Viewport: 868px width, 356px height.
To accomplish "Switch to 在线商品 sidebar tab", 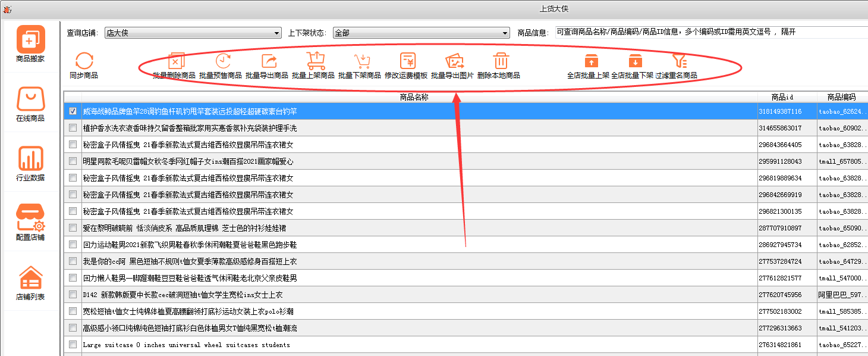I will coord(30,104).
